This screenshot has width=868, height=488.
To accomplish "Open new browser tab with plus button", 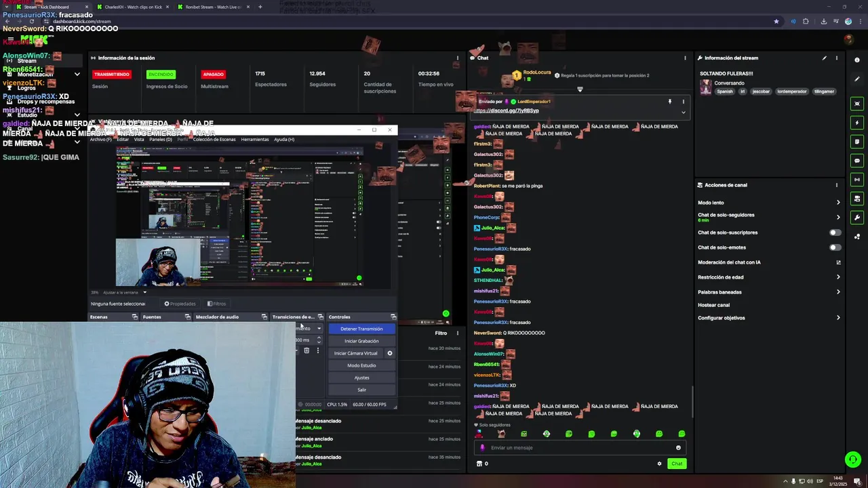I will click(260, 7).
